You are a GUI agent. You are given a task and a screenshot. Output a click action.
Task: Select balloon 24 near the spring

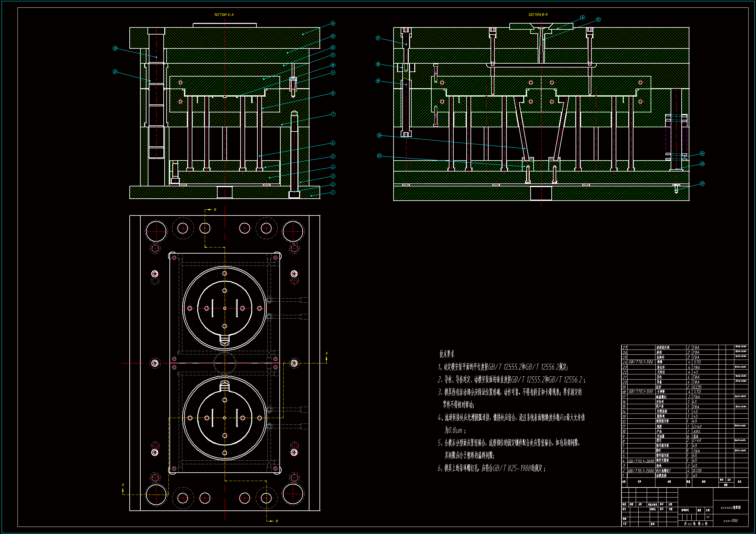pos(702,154)
